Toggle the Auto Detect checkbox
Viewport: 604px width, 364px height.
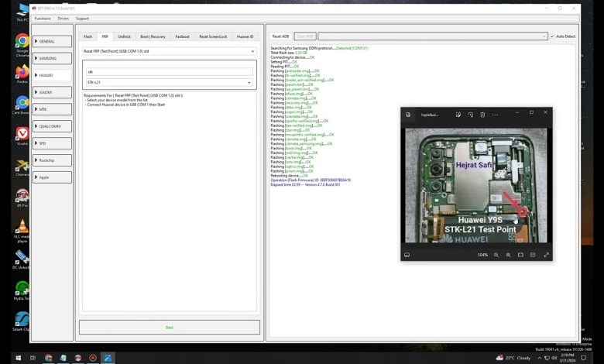coord(552,36)
